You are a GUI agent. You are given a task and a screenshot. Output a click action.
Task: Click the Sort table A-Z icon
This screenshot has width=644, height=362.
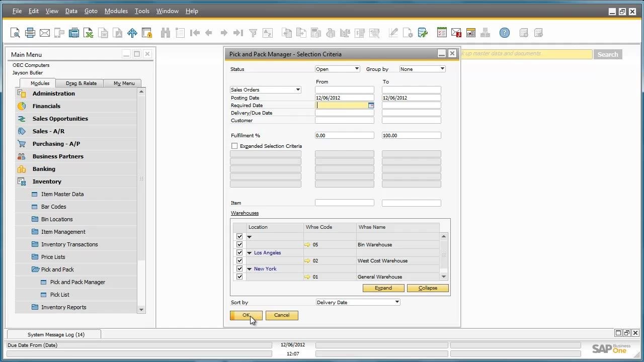pyautogui.click(x=268, y=33)
